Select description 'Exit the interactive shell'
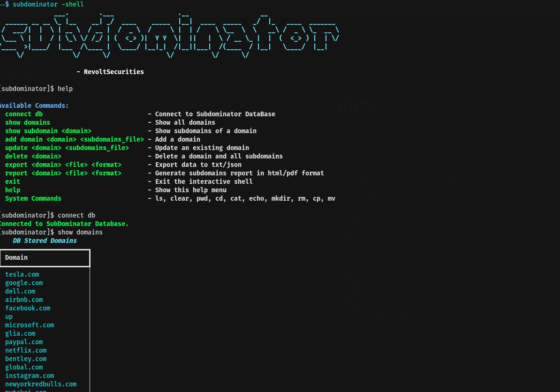 click(x=204, y=182)
